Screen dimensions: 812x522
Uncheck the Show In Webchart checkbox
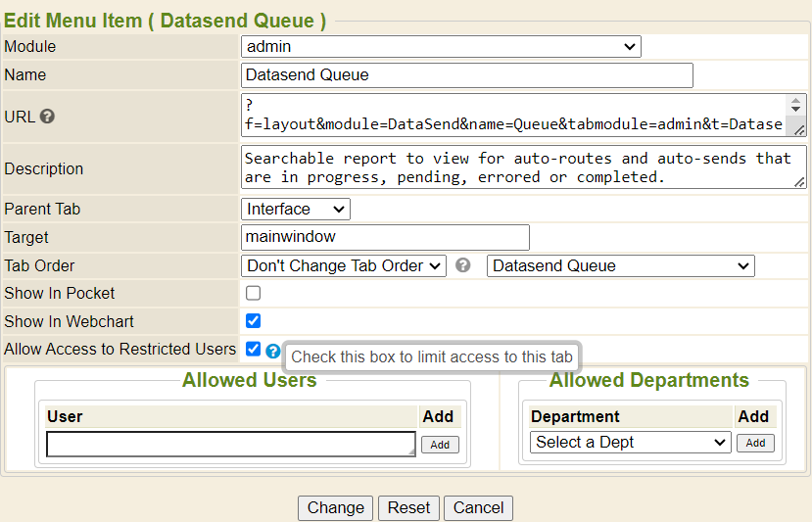[254, 320]
